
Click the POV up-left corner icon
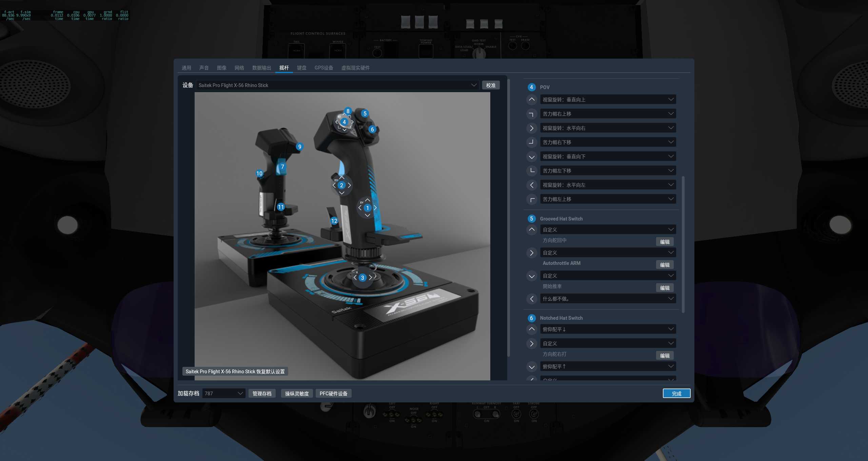[532, 200]
